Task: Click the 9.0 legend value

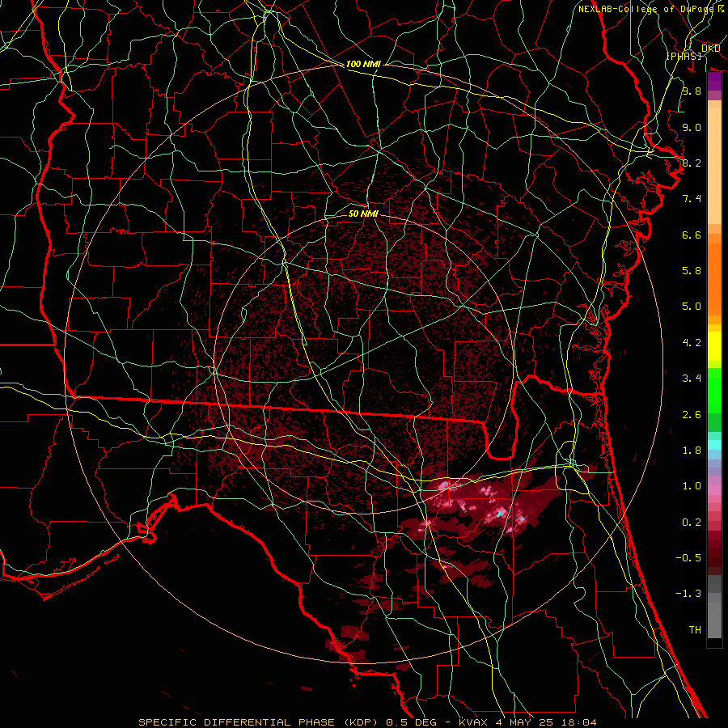Action: coord(692,127)
